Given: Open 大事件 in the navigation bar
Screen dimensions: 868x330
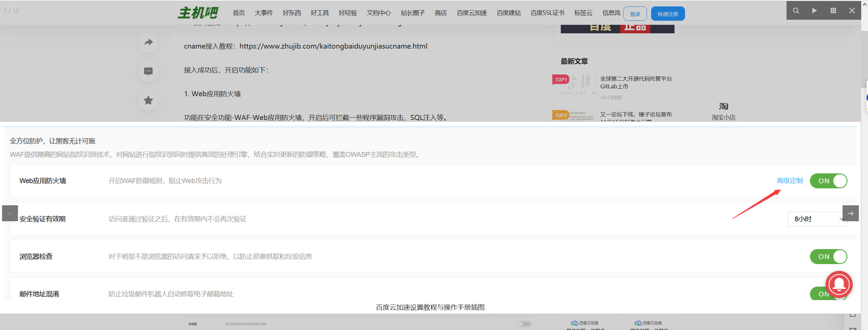Looking at the screenshot, I should (264, 13).
